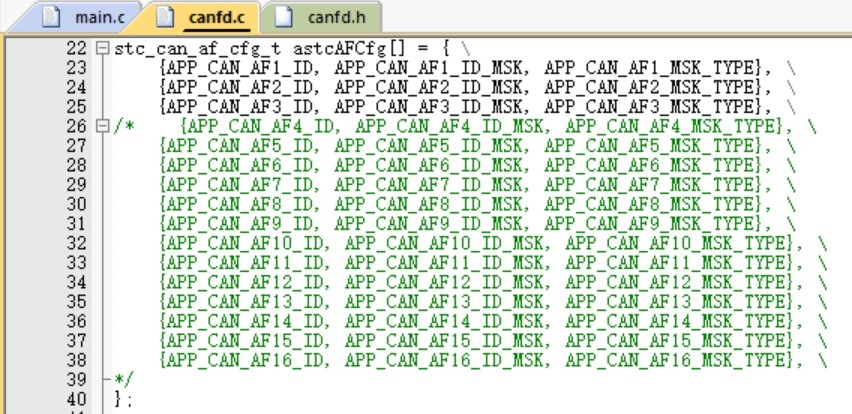
Task: Click APP_CAN_AF3_MSK_TYPE in line 25
Action: pyautogui.click(x=650, y=107)
